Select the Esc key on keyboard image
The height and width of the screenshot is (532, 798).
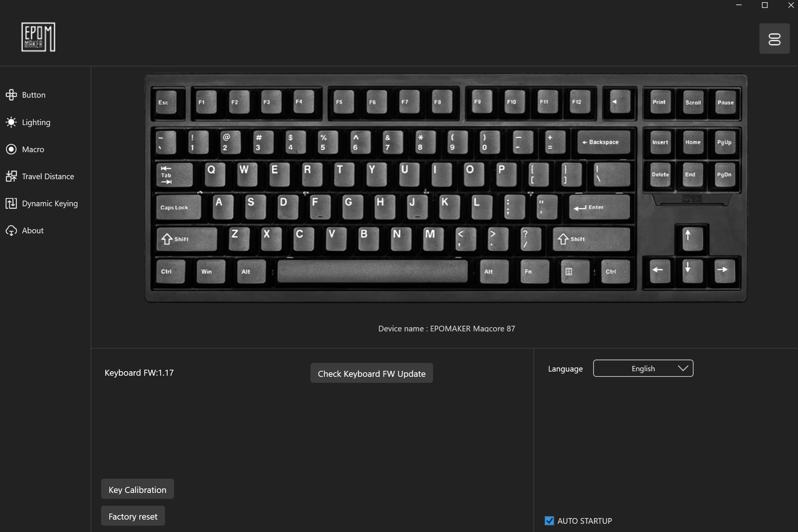[166, 102]
